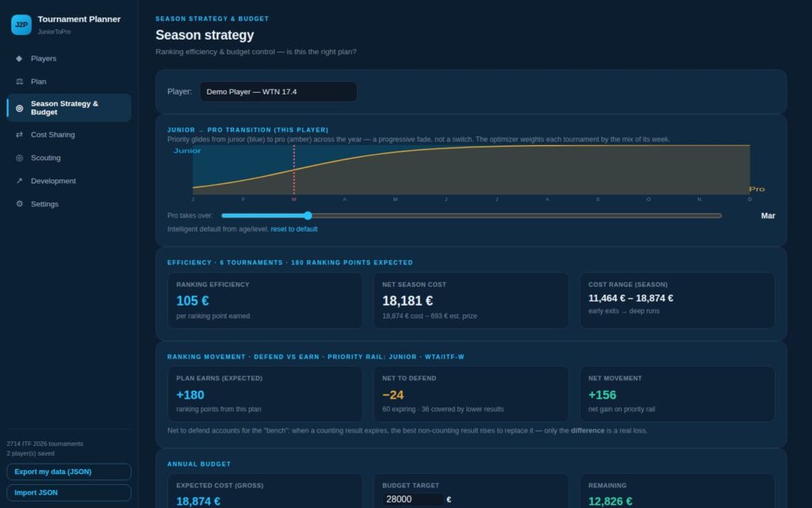Open the Plan page

pos(69,82)
